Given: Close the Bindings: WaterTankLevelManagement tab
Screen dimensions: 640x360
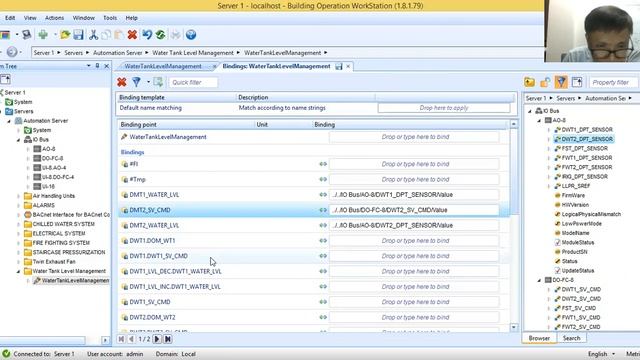Looking at the screenshot, I should point(348,66).
